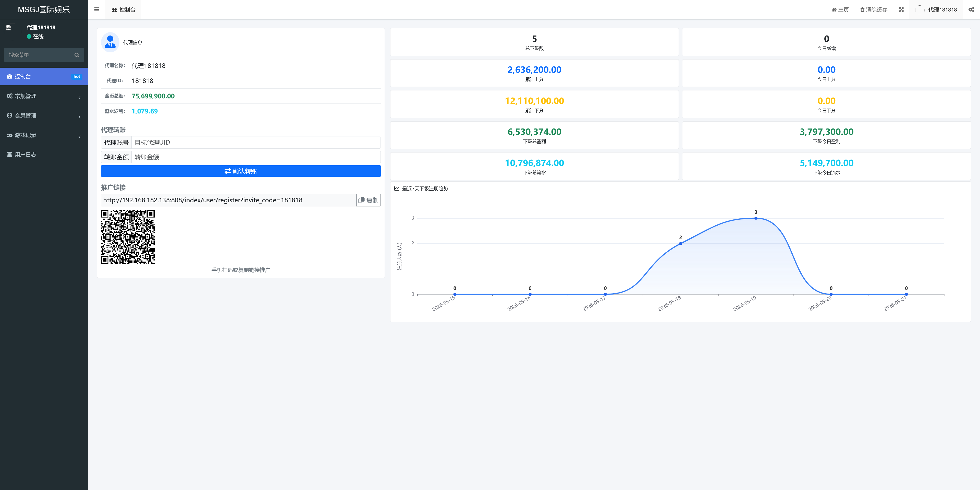Switch to the 控制台 tab in the header
The width and height of the screenshot is (980, 490).
[123, 9]
